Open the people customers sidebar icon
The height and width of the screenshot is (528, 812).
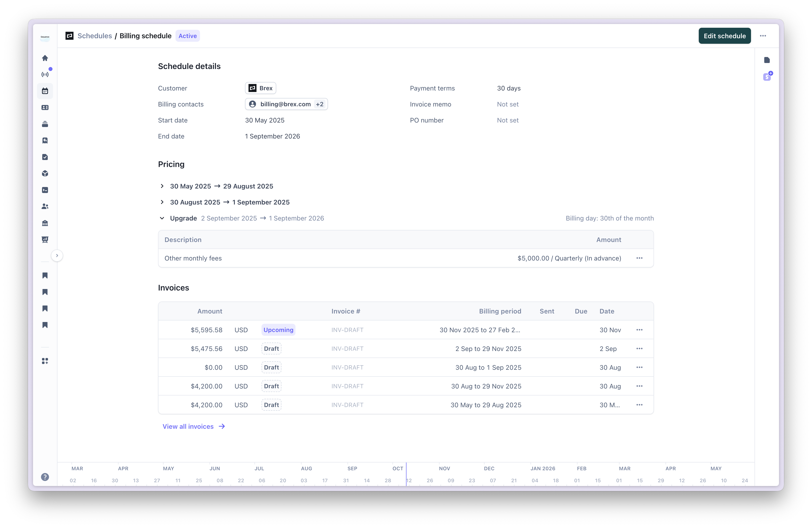click(x=45, y=206)
